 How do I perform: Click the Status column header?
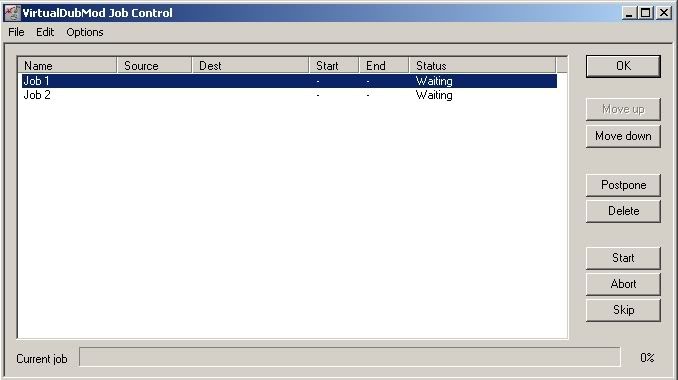click(483, 66)
